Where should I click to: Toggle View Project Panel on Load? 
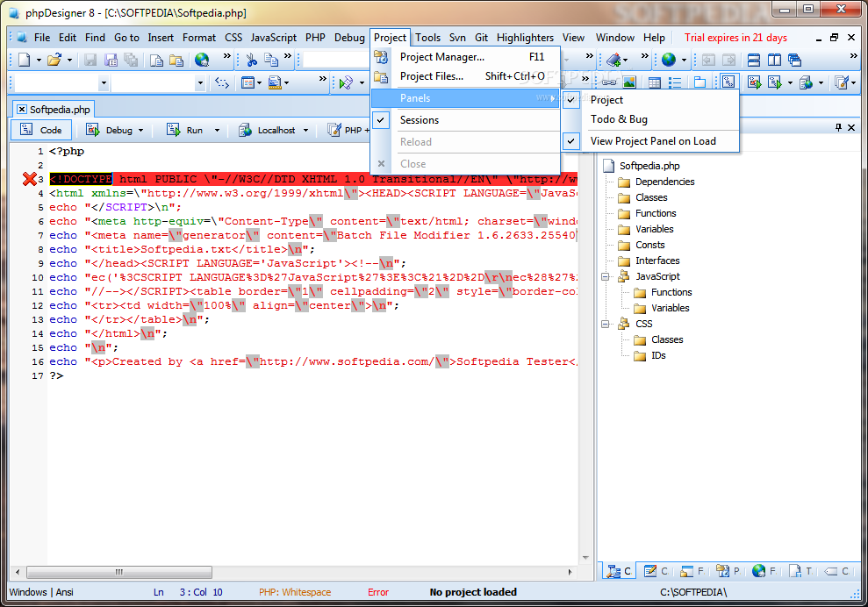pos(650,141)
